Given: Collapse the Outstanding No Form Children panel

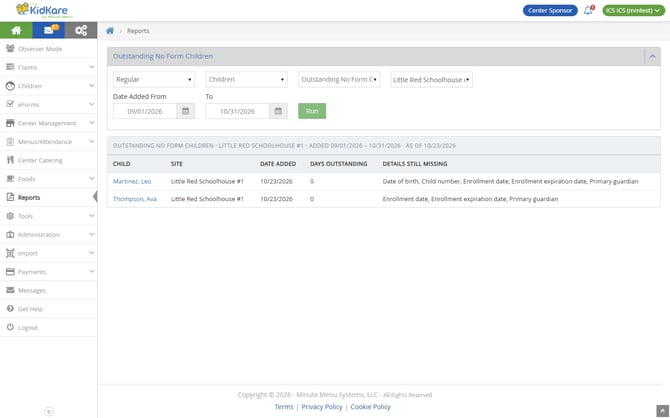Looking at the screenshot, I should [652, 56].
